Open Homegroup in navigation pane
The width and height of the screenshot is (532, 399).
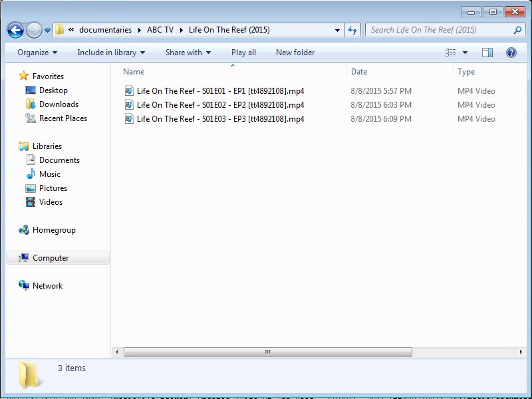54,230
